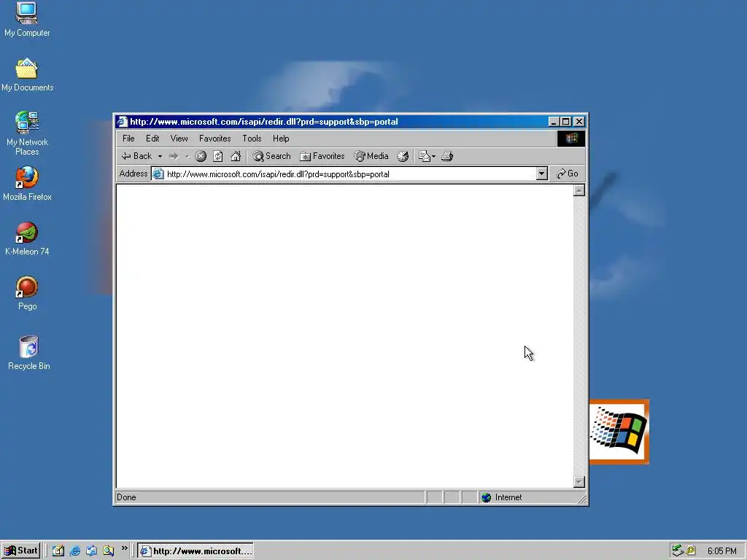Click the Internet zone globe in status bar

pos(486,497)
